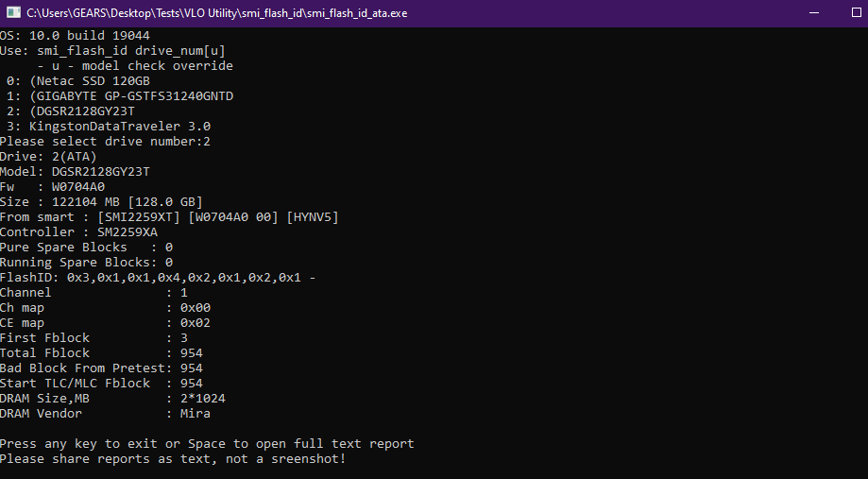Click the Model: DGSR2128GY23T line
868x479 pixels.
[x=75, y=172]
